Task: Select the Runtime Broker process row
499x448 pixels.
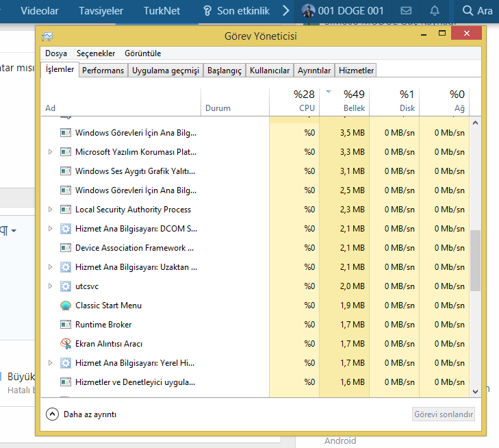Action: (255, 325)
